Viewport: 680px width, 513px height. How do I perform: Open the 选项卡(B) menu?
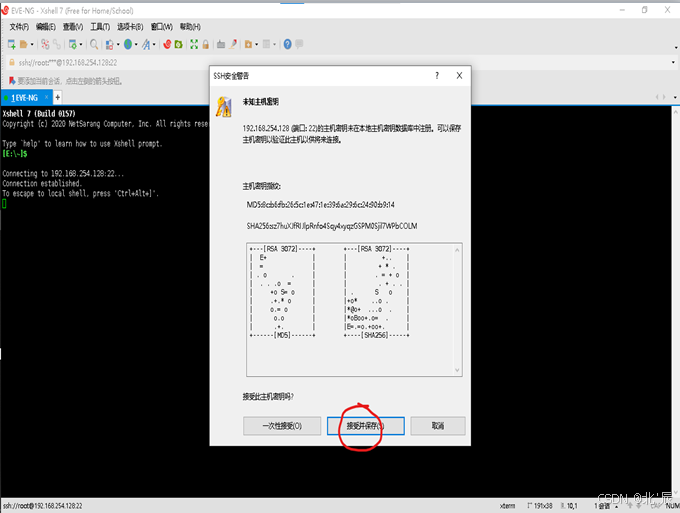pyautogui.click(x=130, y=27)
